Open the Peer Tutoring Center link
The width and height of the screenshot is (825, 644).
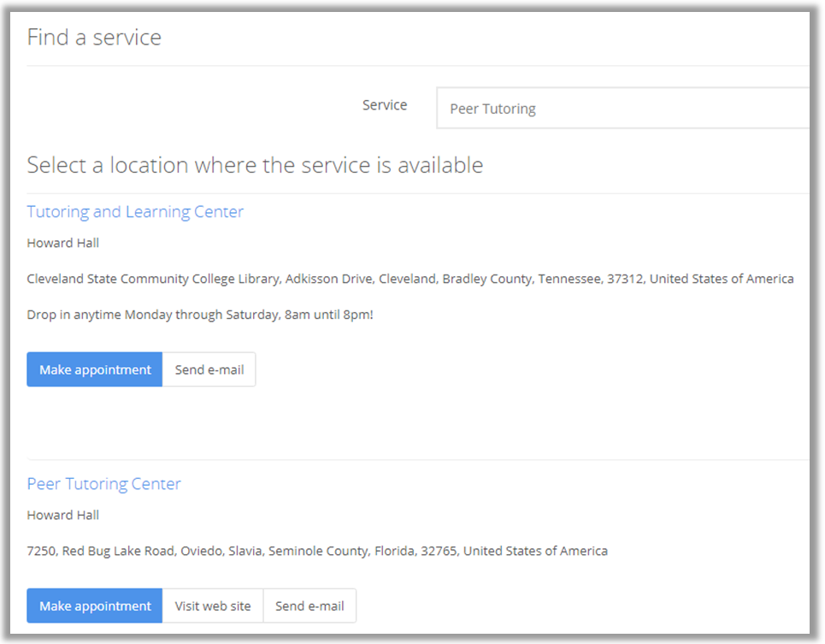tap(103, 483)
